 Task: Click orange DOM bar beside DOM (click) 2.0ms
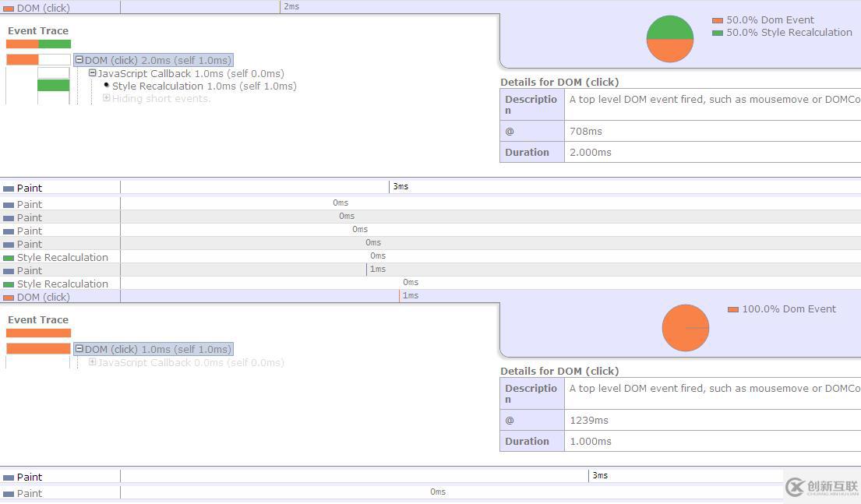click(x=23, y=59)
